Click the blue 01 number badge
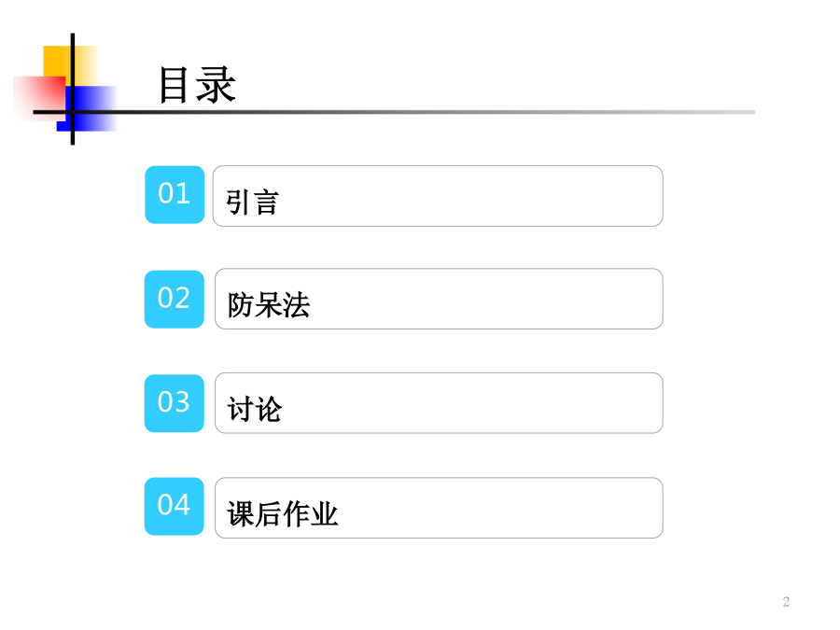 point(175,194)
